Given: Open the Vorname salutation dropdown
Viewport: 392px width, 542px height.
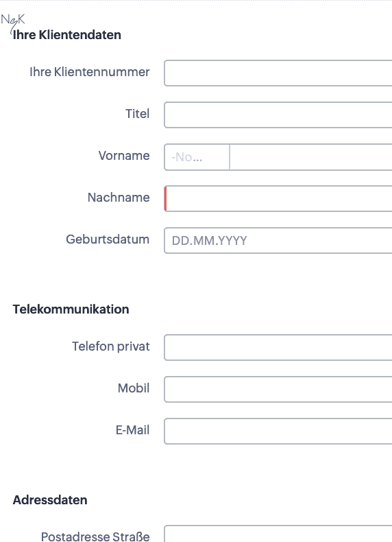Looking at the screenshot, I should pos(197,157).
